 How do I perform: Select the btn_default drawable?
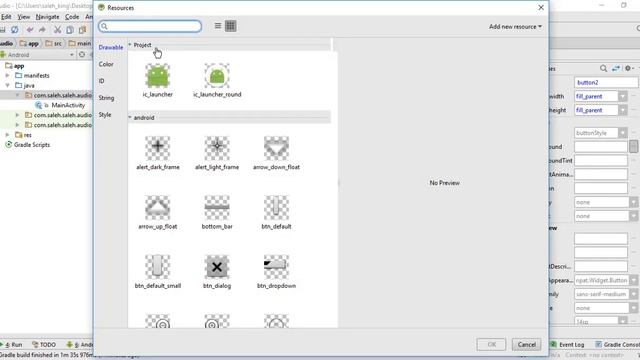click(276, 212)
